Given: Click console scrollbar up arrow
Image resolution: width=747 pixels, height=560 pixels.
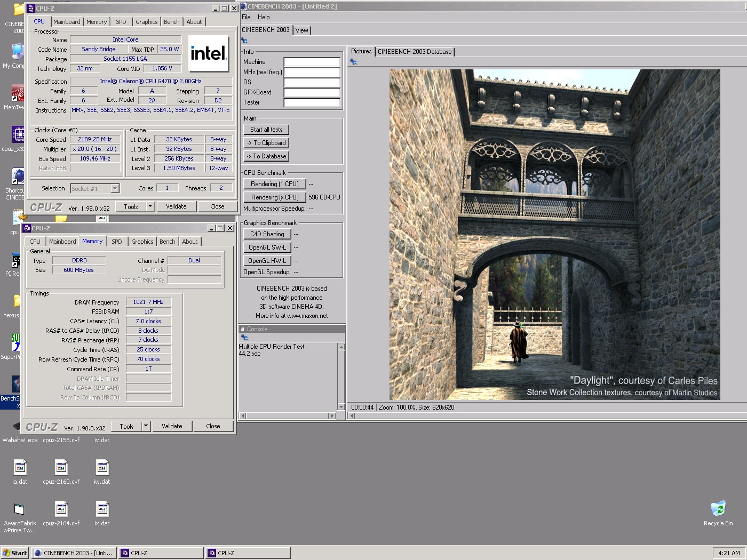Looking at the screenshot, I should 341,347.
